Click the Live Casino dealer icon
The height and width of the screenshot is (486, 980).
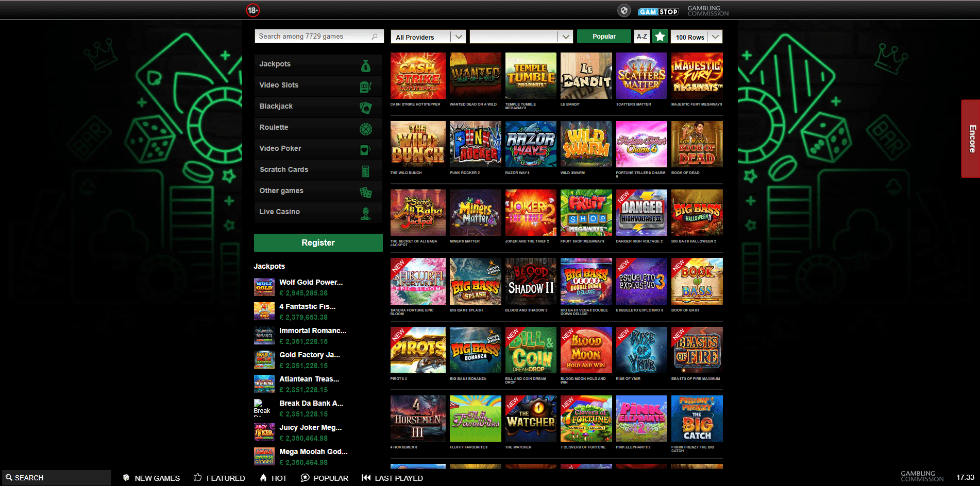[x=366, y=213]
